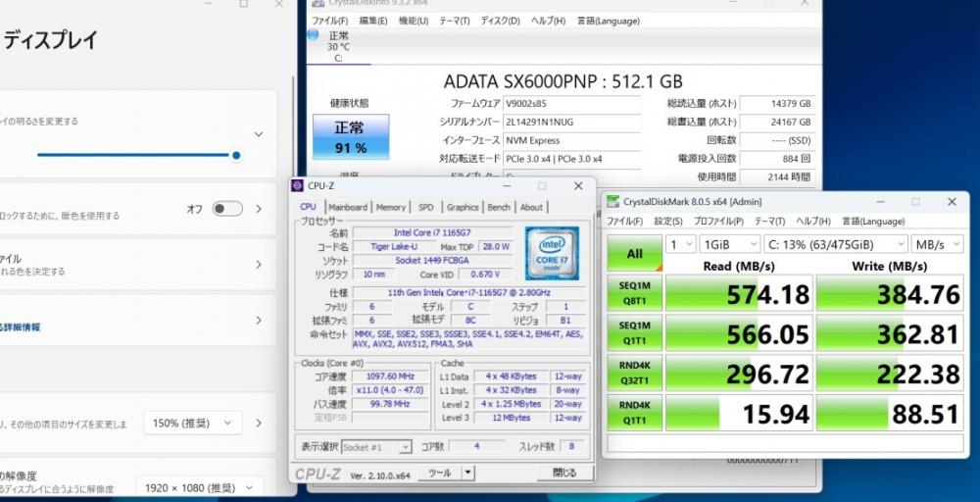Open the 150% scale dropdown

tap(192, 423)
